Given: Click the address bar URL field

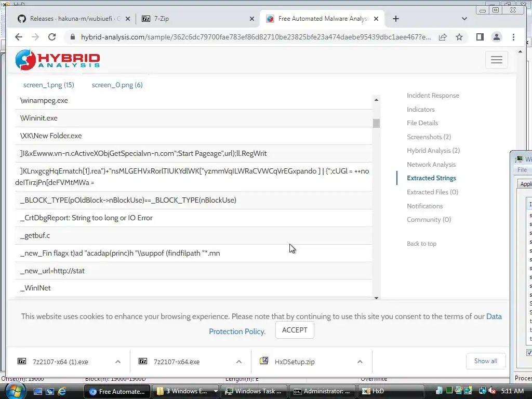Looking at the screenshot, I should tap(256, 37).
